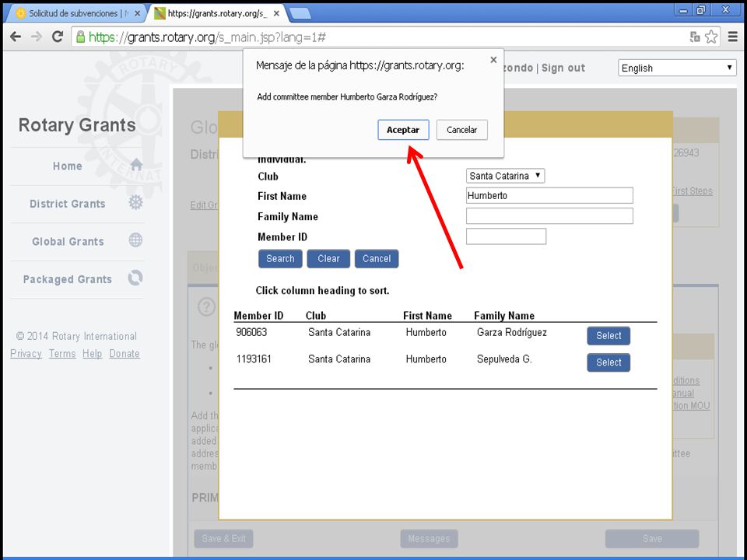Open the Terms footer link
The width and height of the screenshot is (747, 560).
[62, 353]
